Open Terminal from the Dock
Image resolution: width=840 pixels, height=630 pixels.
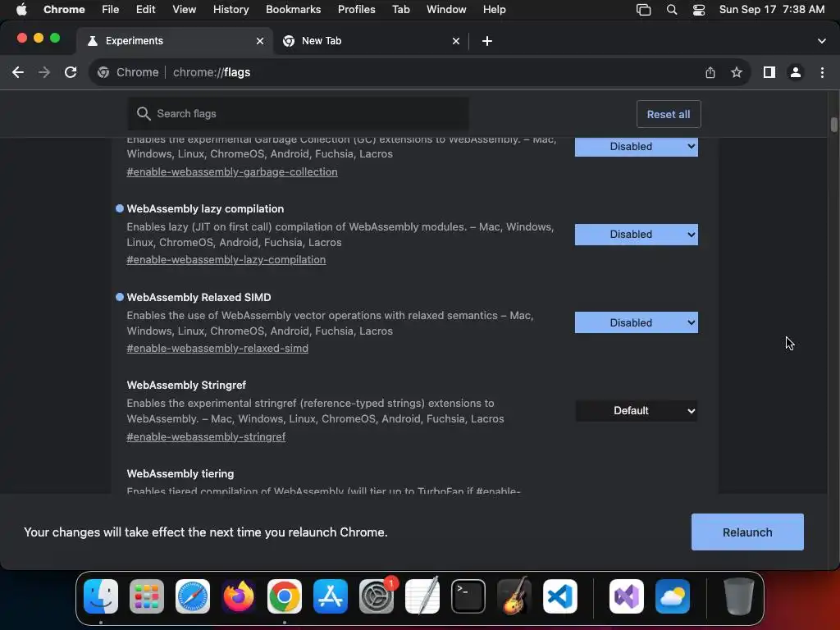[468, 596]
